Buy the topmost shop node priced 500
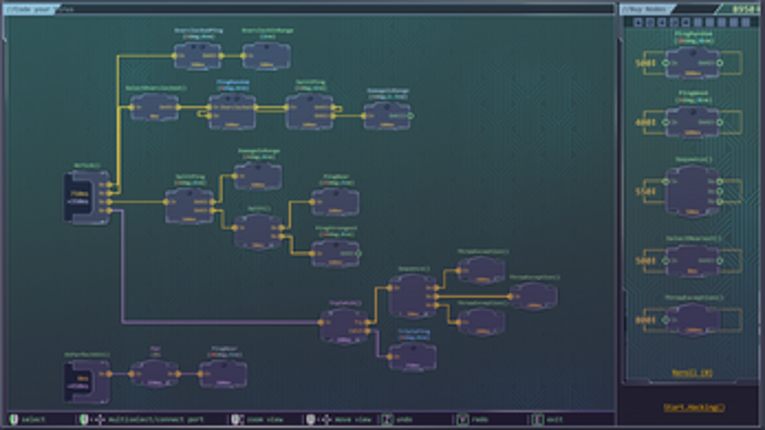This screenshot has height=430, width=765. (x=692, y=63)
